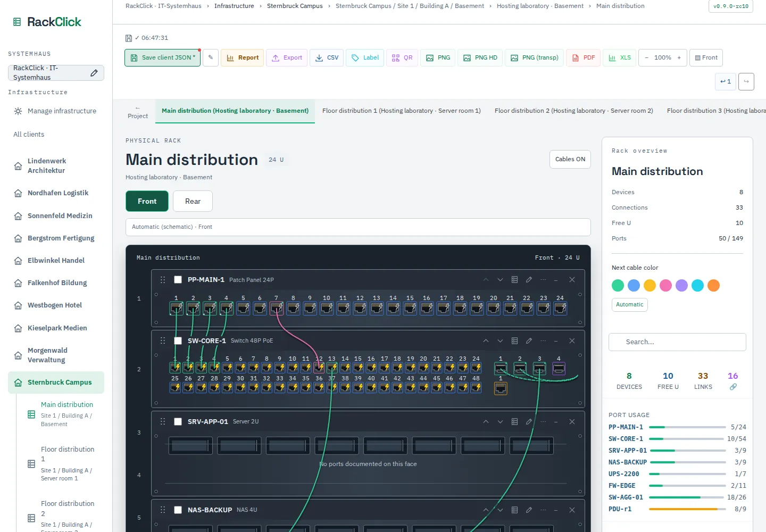Move PP-MAIN-1 down with chevron

click(500, 280)
